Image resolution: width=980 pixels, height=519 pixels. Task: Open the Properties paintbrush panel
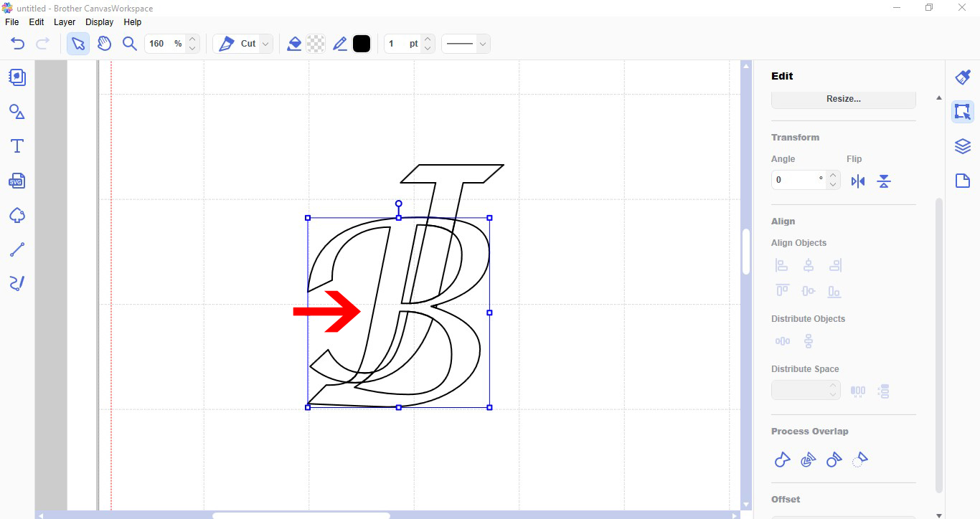(x=963, y=77)
